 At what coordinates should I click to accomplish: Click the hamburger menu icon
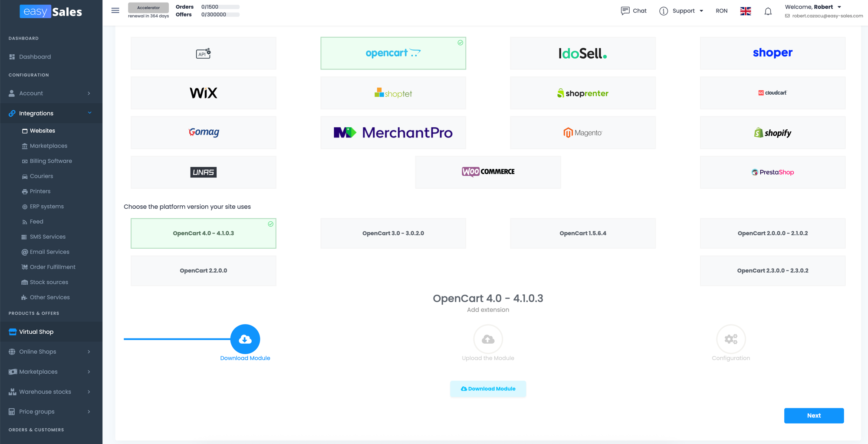[x=115, y=10]
